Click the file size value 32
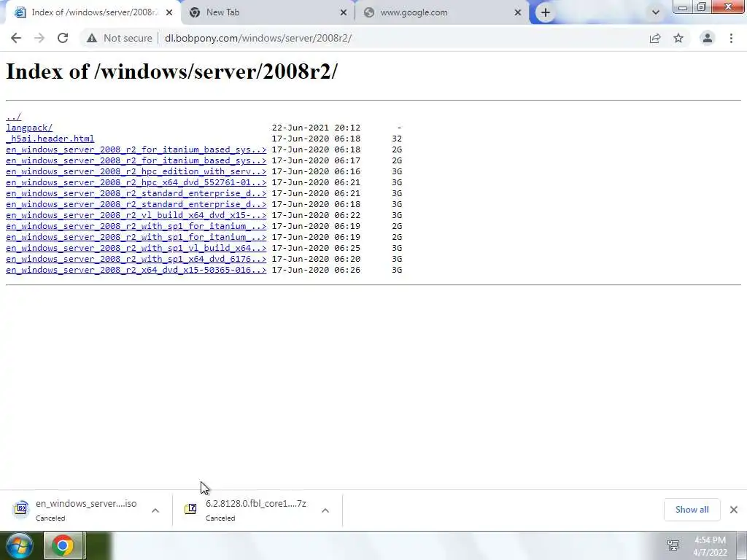Image resolution: width=747 pixels, height=560 pixels. tap(397, 139)
